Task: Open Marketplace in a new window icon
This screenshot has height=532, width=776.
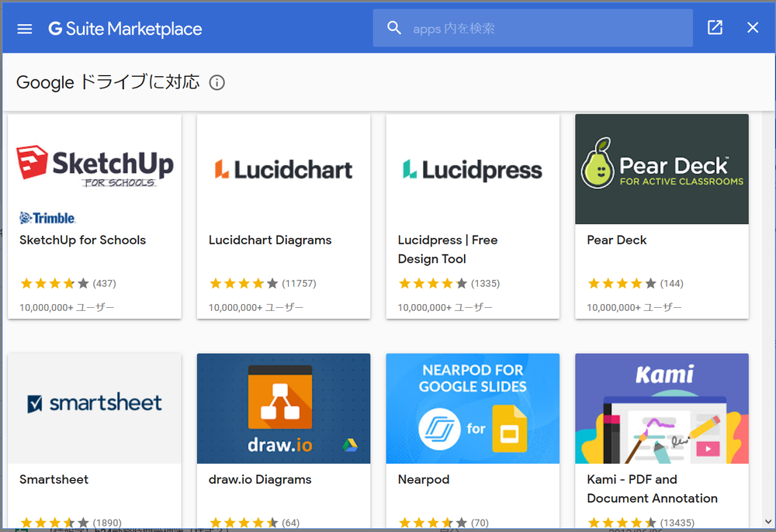Action: point(715,27)
